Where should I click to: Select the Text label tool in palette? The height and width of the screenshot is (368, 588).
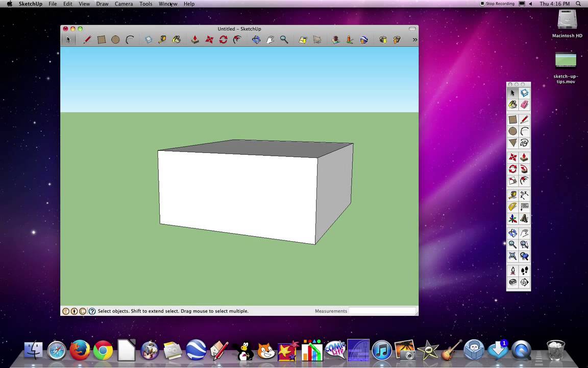pos(524,206)
